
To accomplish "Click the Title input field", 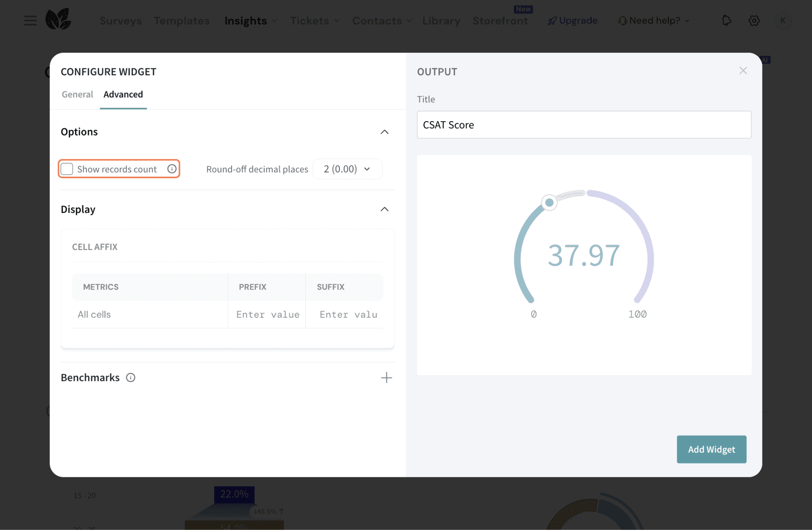I will click(x=584, y=125).
